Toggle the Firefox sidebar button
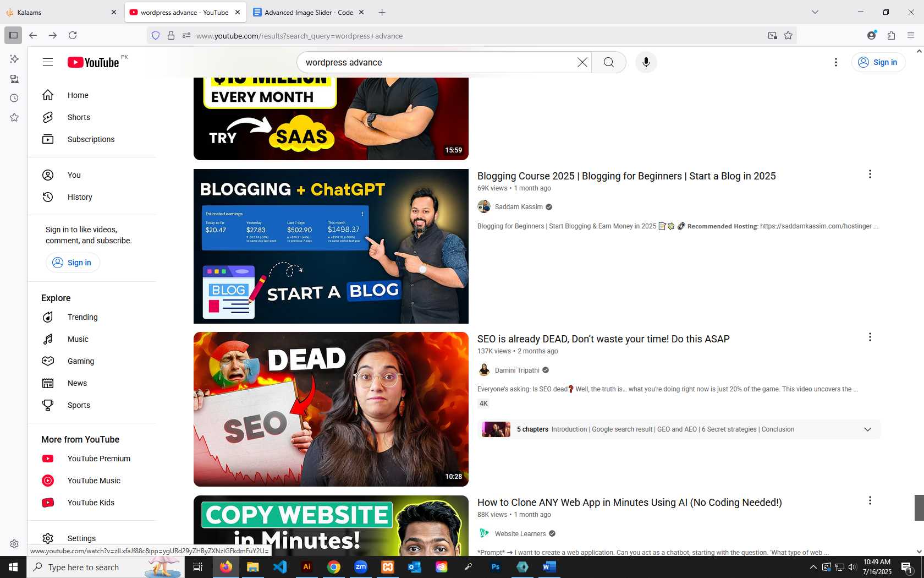 click(x=13, y=35)
